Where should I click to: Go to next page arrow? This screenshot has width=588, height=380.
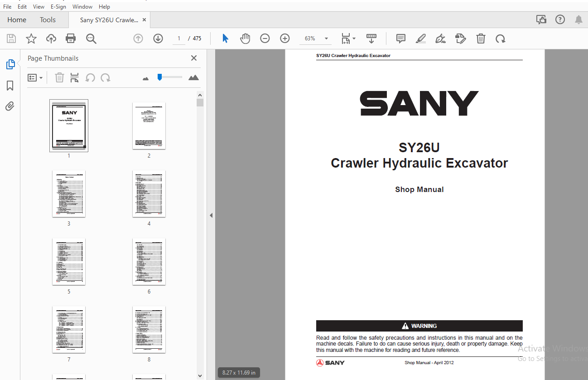click(158, 38)
